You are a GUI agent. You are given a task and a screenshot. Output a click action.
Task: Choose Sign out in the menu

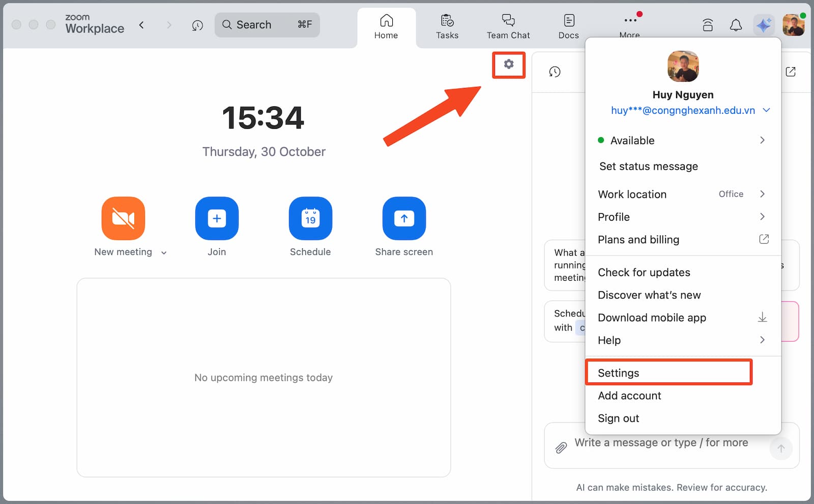[x=618, y=418]
